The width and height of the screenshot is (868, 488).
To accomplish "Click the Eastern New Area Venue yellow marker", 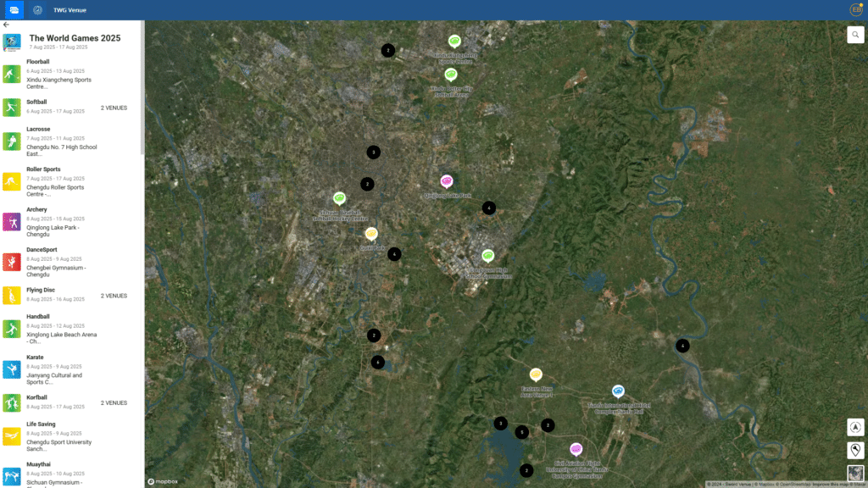I will pyautogui.click(x=536, y=374).
